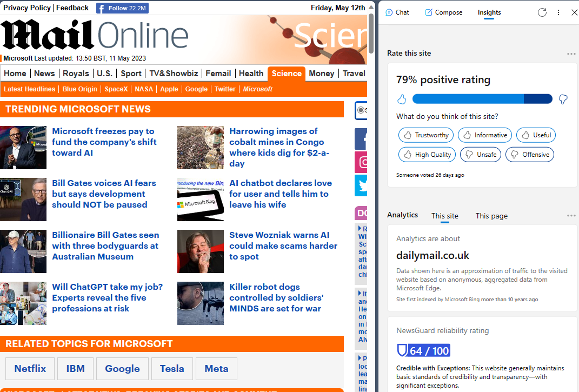Click the Instagram icon on page
This screenshot has height=392, width=579.
pyautogui.click(x=361, y=162)
